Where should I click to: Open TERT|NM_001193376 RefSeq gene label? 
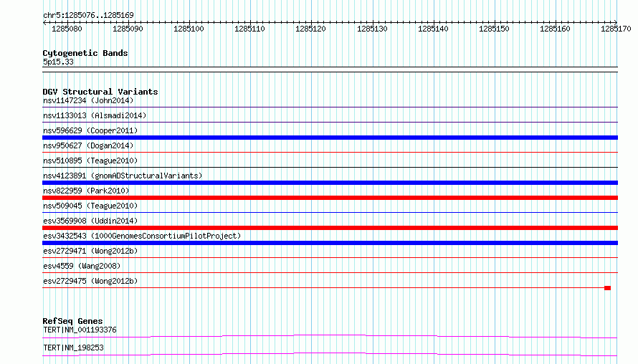tap(80, 330)
